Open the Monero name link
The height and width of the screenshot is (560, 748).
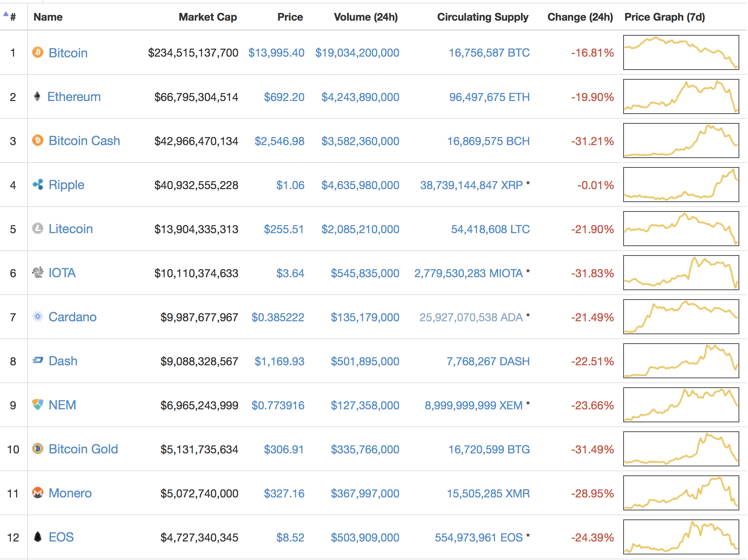pyautogui.click(x=70, y=493)
